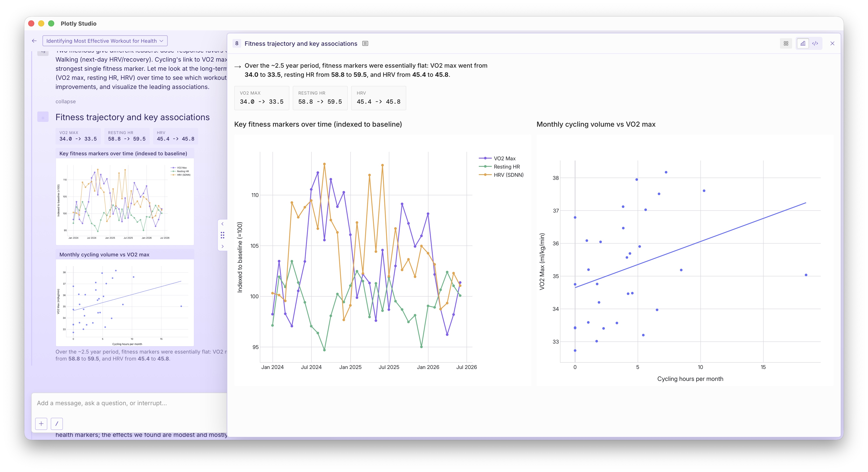Viewport: 868px width, 472px height.
Task: Click the Cycling hours per month axis label
Action: (690, 379)
